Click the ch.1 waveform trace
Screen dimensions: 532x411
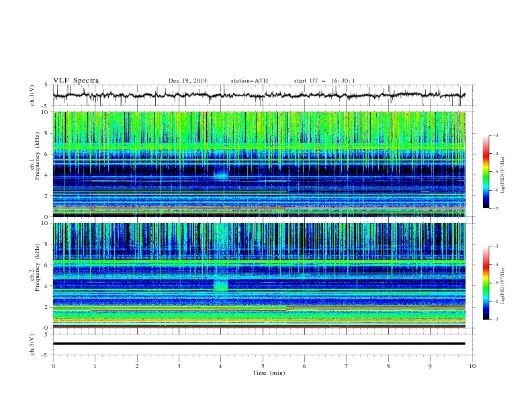point(259,95)
